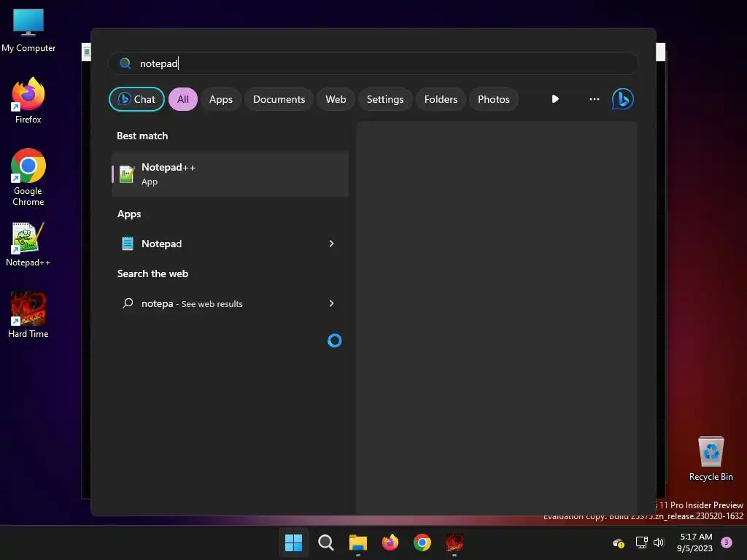The width and height of the screenshot is (747, 560).
Task: Select the Firefox desktop shortcut
Action: click(x=28, y=101)
